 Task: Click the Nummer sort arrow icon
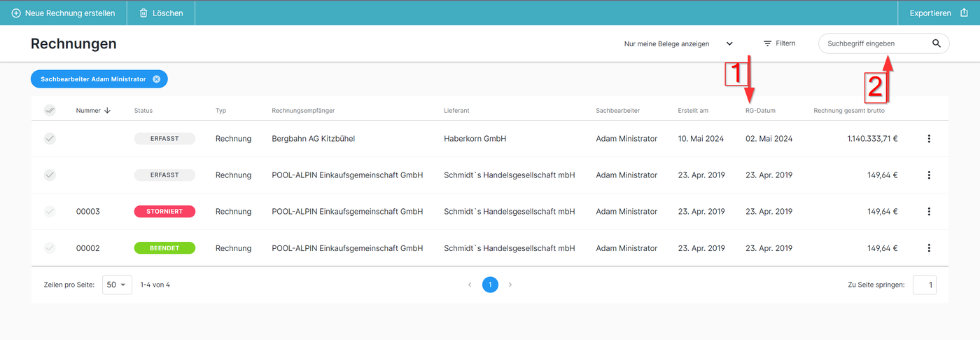pyautogui.click(x=107, y=110)
